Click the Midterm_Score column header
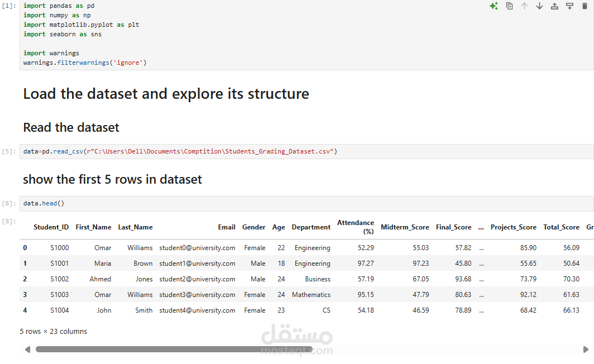594x364 pixels. coord(405,227)
